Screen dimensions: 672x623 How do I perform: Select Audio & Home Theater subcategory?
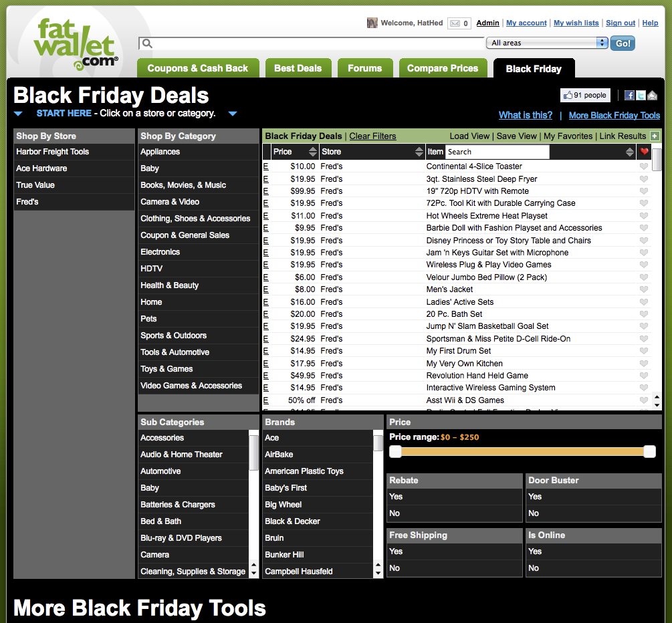click(x=193, y=455)
